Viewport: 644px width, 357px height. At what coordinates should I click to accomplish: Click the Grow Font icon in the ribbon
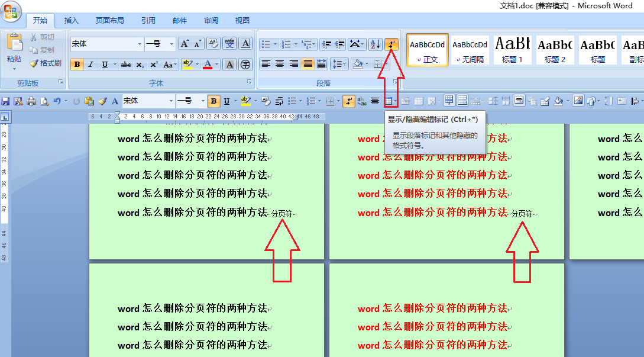click(185, 44)
